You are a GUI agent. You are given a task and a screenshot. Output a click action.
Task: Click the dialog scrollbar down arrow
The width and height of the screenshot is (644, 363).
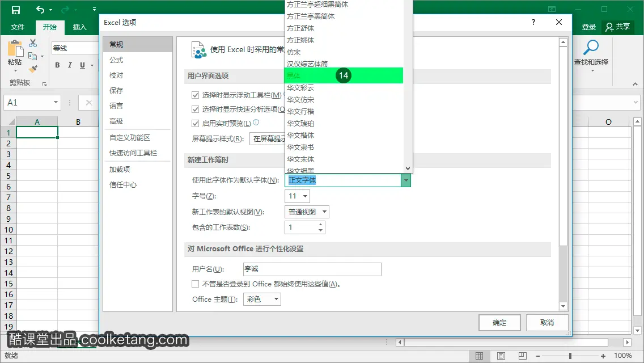[x=563, y=306]
